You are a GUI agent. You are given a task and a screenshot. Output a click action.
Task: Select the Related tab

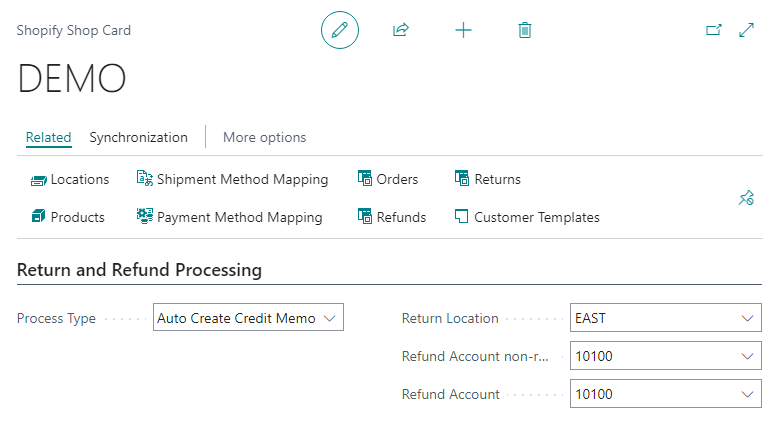[x=48, y=137]
